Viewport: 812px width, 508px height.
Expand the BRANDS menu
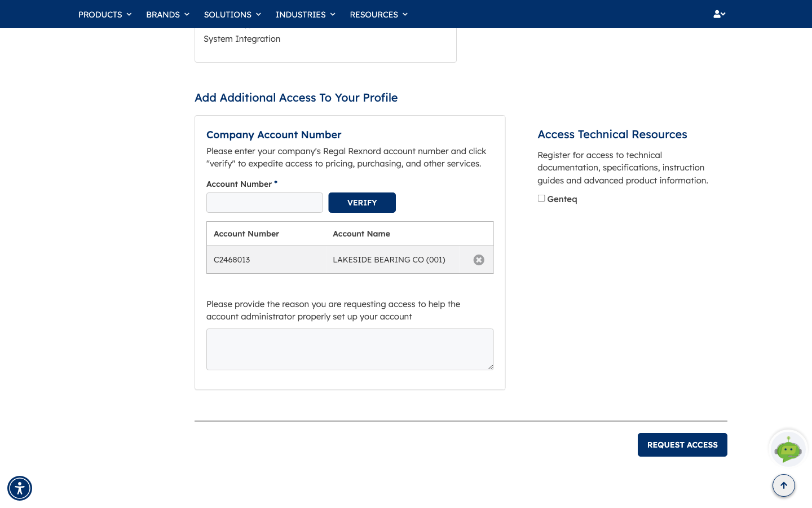(x=167, y=14)
